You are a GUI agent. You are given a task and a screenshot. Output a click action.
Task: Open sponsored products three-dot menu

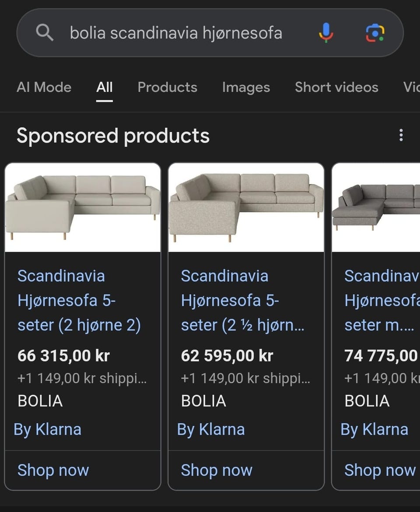(x=401, y=136)
